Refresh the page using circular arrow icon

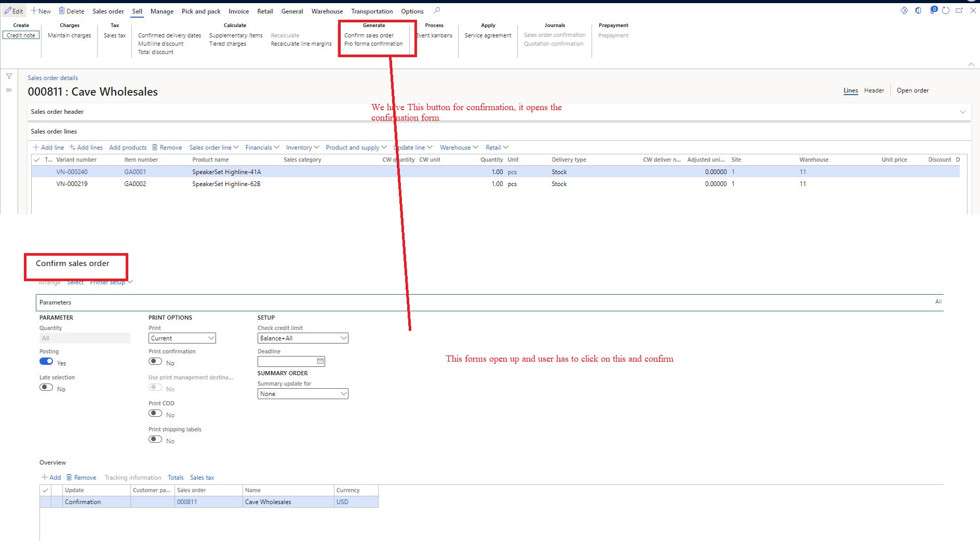tap(946, 10)
